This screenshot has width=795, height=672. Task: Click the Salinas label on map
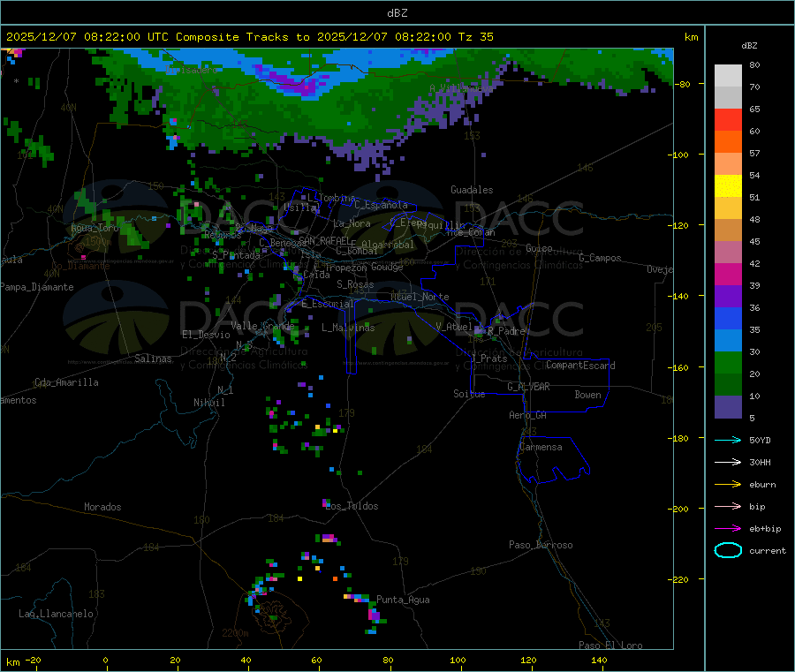[153, 359]
